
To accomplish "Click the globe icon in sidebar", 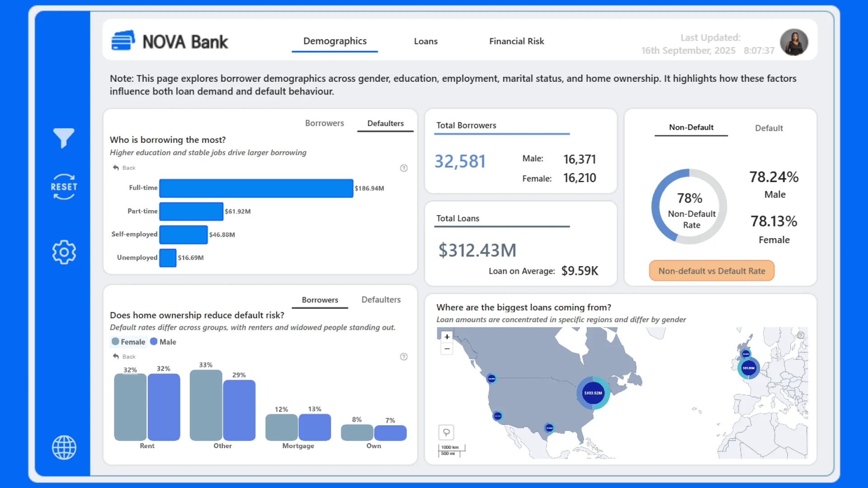I will (x=64, y=447).
